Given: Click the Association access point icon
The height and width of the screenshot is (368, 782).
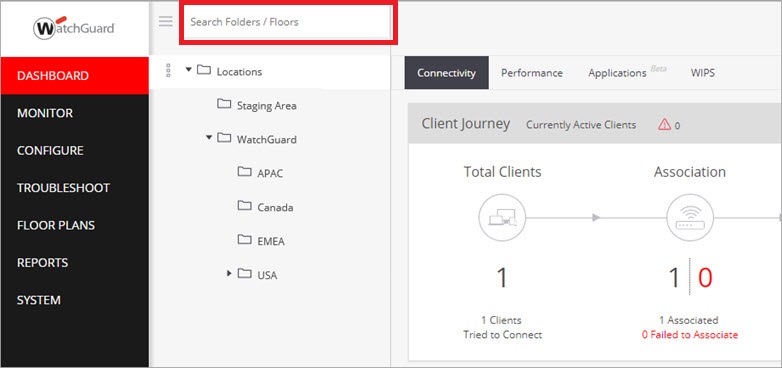Looking at the screenshot, I should point(690,217).
